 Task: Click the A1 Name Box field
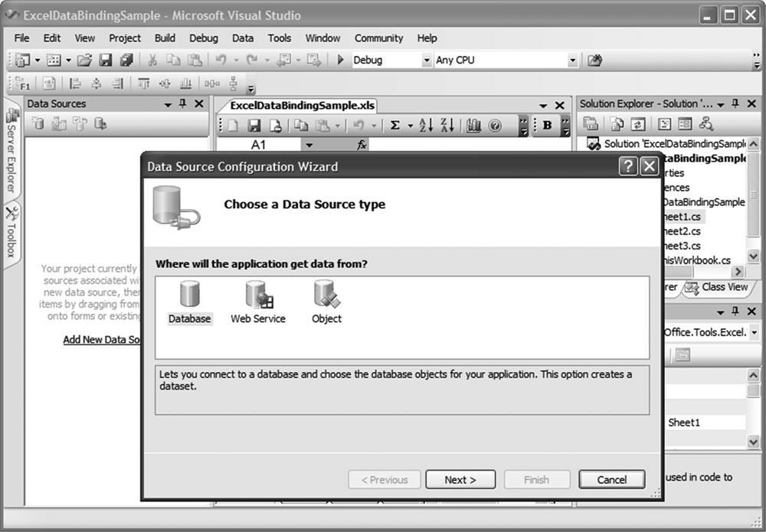click(x=258, y=145)
